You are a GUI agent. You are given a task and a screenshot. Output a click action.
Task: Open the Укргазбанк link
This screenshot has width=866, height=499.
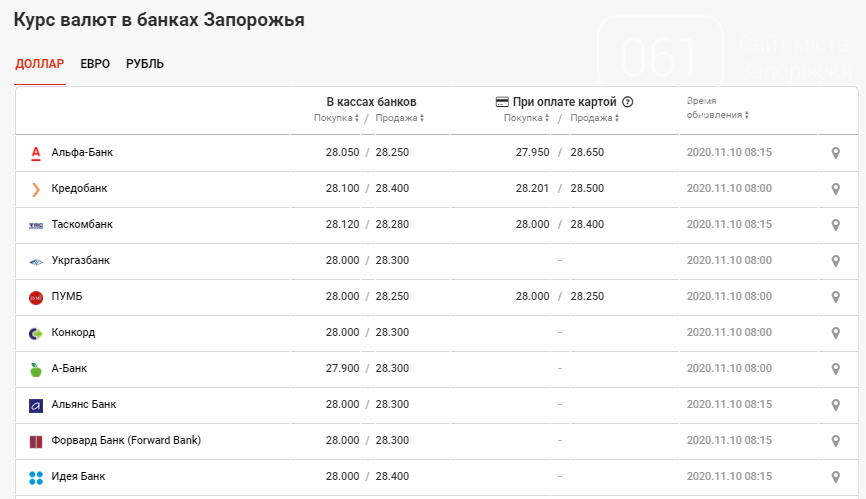pos(81,261)
